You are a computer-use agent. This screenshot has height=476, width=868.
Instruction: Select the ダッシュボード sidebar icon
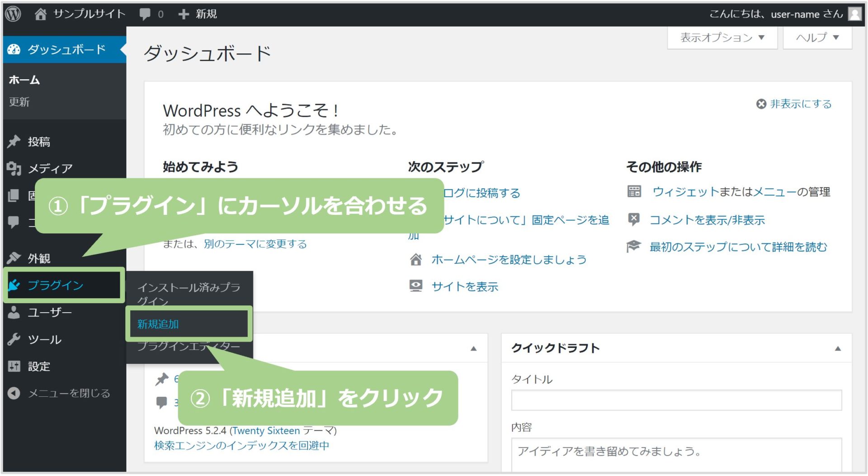tap(14, 50)
